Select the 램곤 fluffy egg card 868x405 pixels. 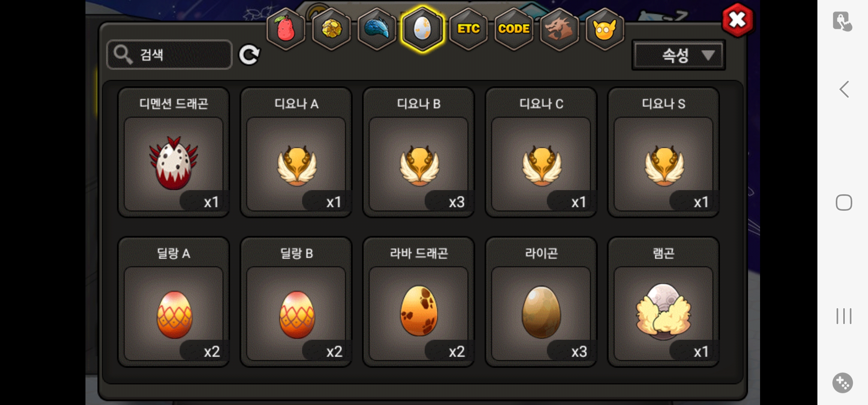coord(663,302)
